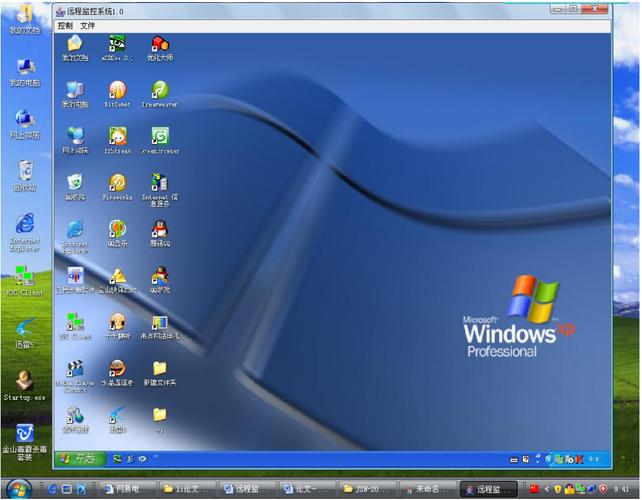Open the 控制 menu
The height and width of the screenshot is (500, 642).
(65, 26)
